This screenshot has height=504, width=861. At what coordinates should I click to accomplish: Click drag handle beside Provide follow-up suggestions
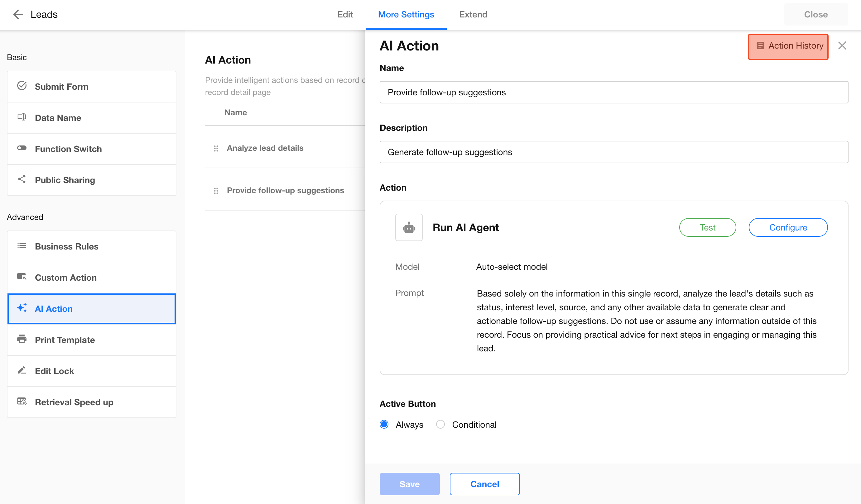(216, 191)
